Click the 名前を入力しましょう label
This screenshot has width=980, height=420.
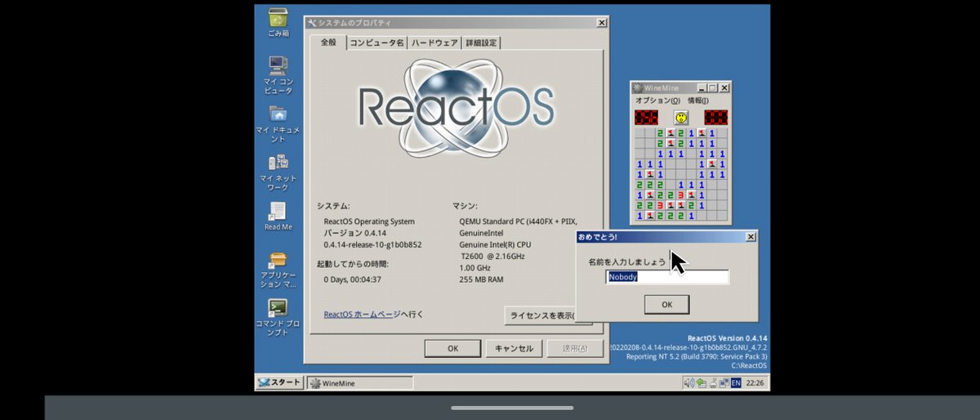click(626, 262)
